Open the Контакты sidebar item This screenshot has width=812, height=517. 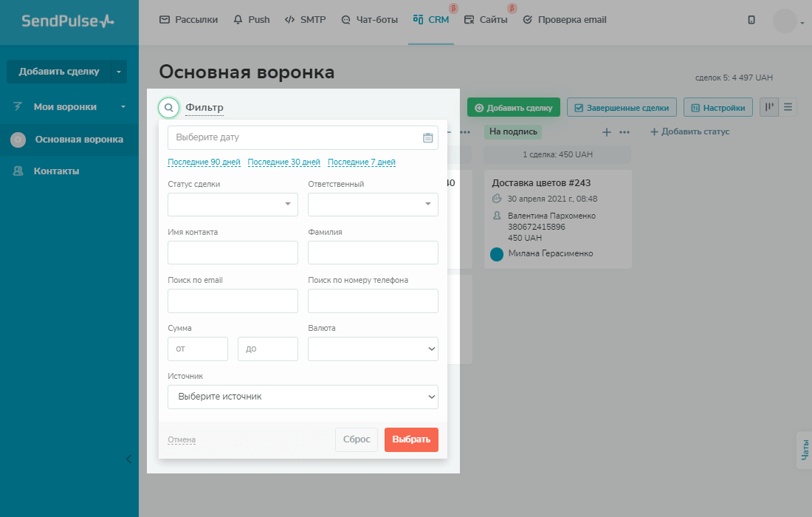tap(56, 171)
